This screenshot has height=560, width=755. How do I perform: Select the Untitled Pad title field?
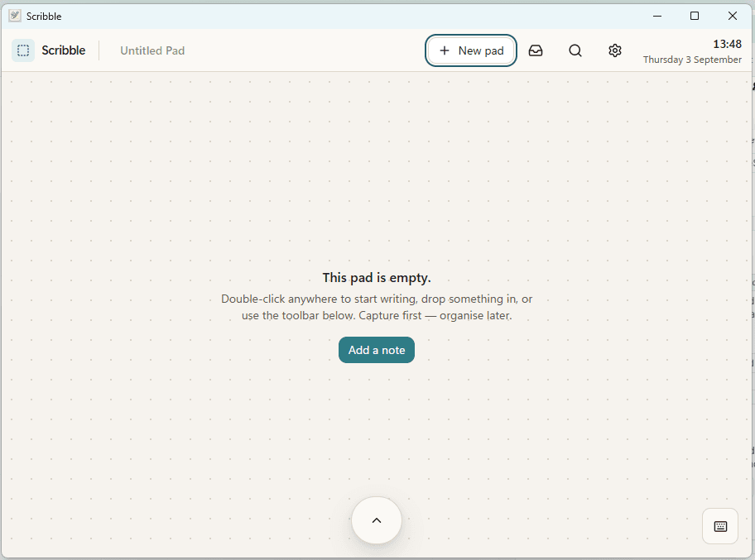152,50
